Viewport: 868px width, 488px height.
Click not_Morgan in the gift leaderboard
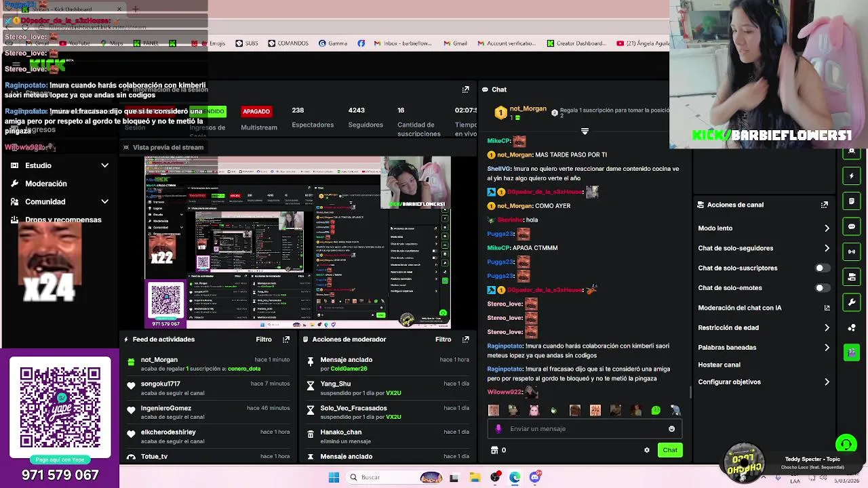coord(528,108)
